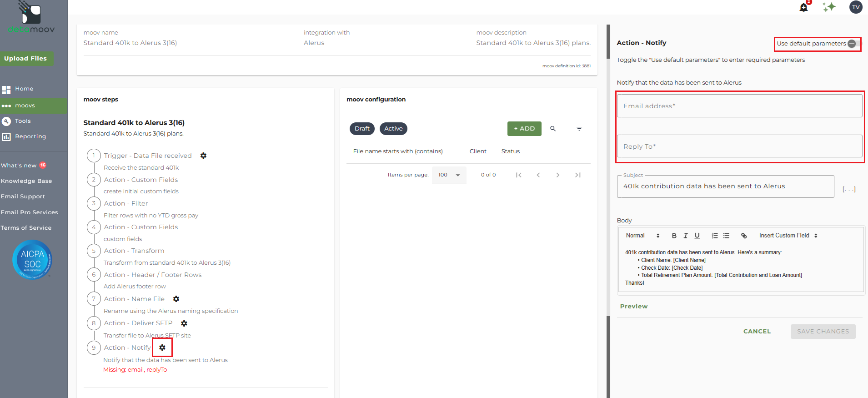Viewport: 868px width, 398px height.
Task: Open Terms of Service link
Action: (x=26, y=228)
